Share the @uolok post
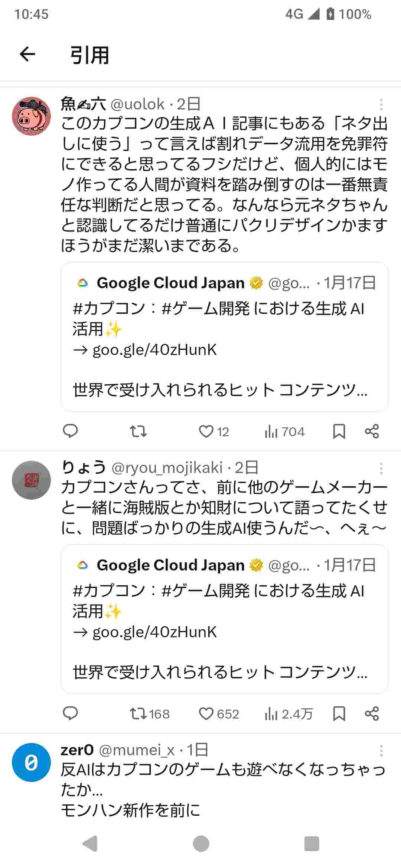 [372, 431]
